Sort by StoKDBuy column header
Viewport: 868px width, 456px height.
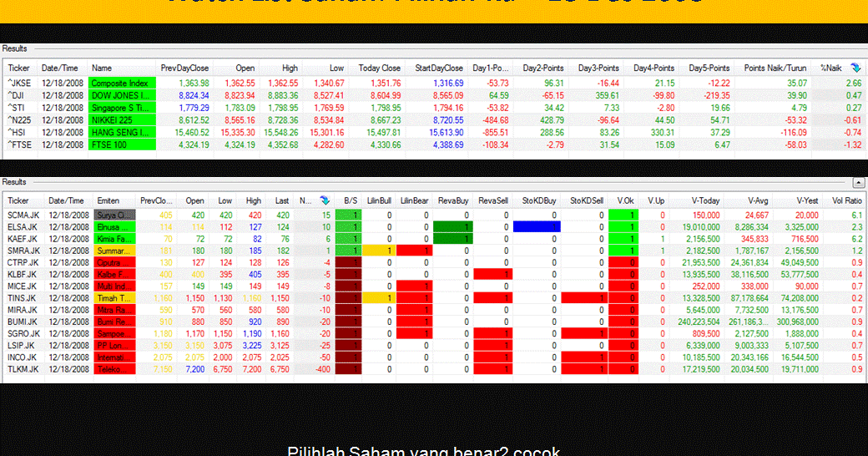538,200
